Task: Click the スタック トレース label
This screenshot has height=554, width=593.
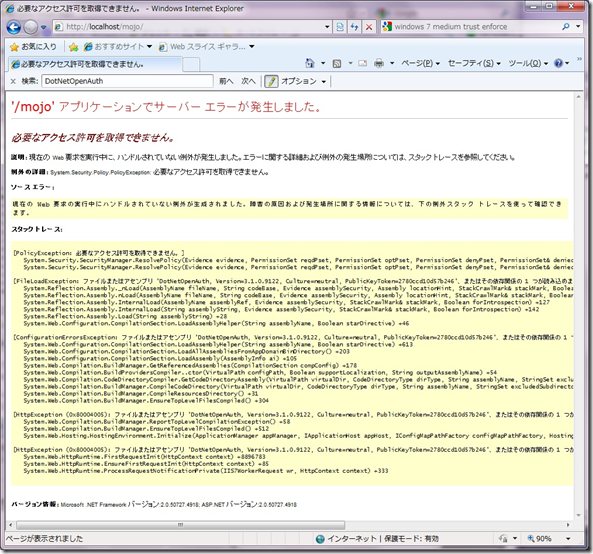Action: tap(37, 229)
